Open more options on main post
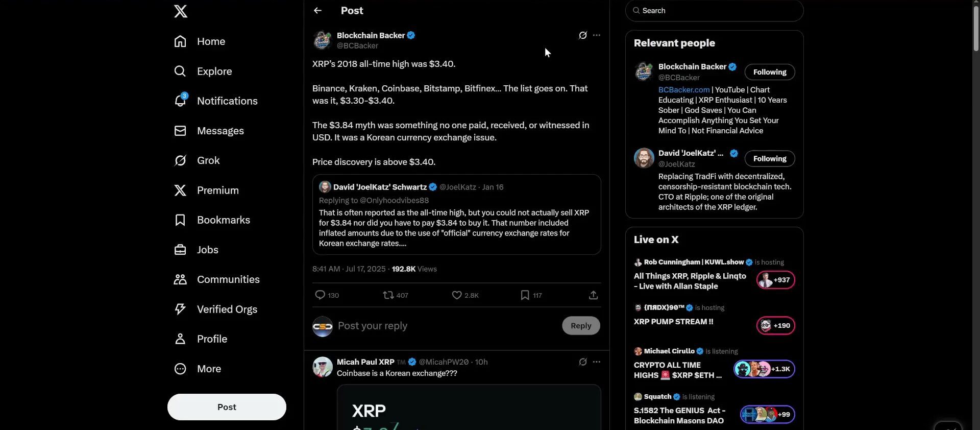The width and height of the screenshot is (980, 430). 597,35
